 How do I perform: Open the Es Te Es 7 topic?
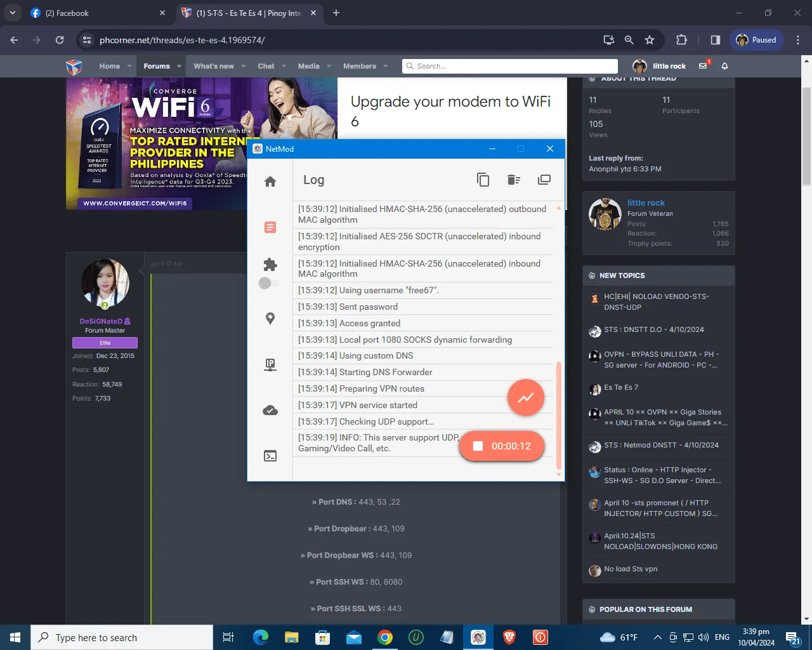621,387
